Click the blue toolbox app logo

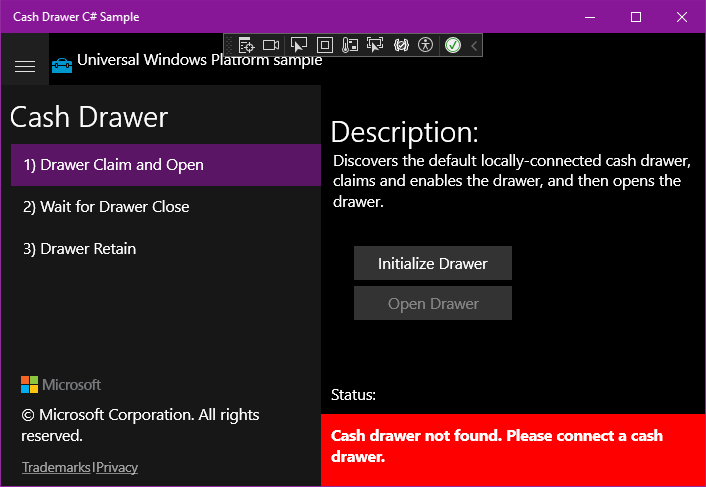pyautogui.click(x=62, y=66)
